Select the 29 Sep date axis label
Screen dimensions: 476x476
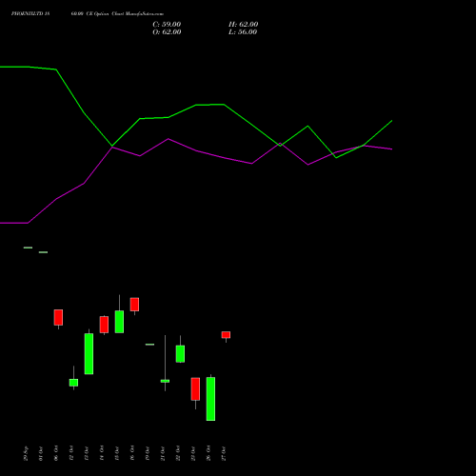[27, 453]
